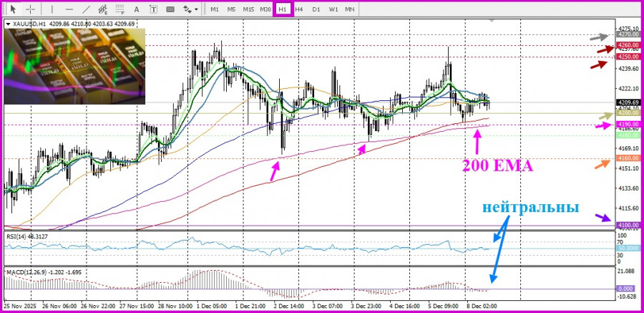This screenshot has width=644, height=313.
Task: Click the 4180.00 price level label
Action: [628, 135]
